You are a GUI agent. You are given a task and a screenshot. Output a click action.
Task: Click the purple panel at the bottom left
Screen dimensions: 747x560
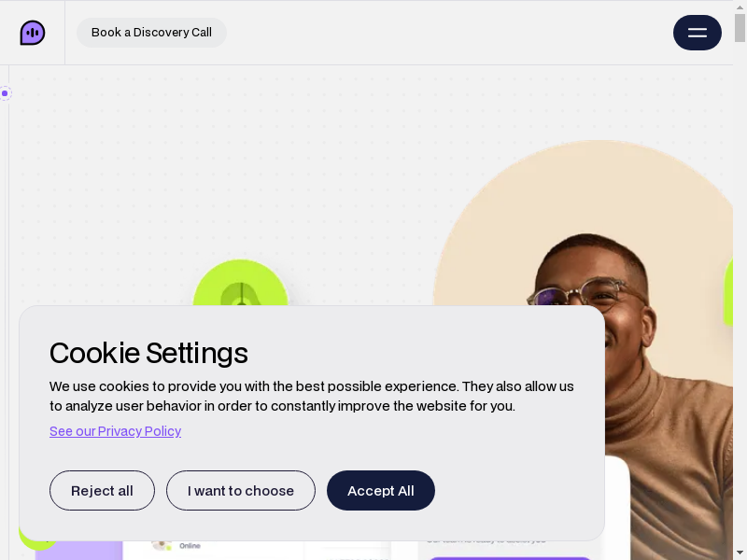coord(79,551)
